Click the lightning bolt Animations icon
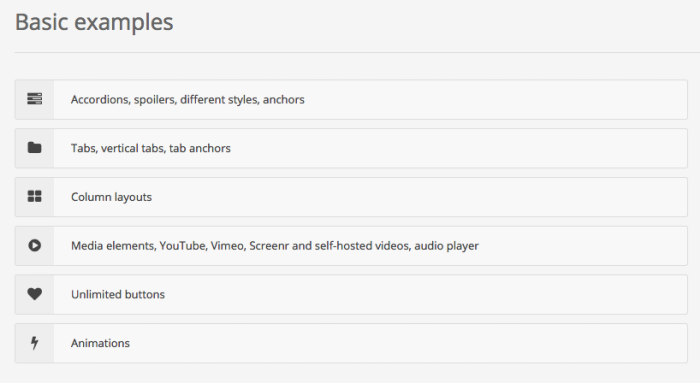The height and width of the screenshot is (383, 700). pos(34,343)
